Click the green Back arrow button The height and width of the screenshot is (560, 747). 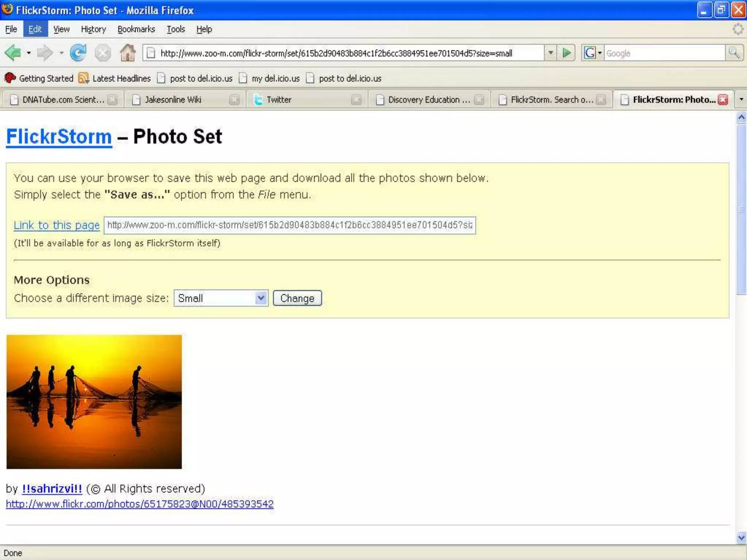13,53
